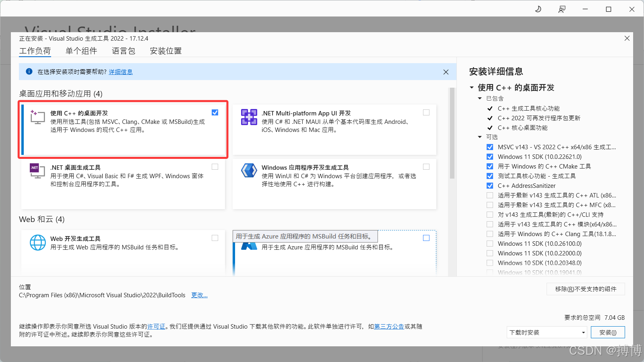Open the feedback icon in title bar
The image size is (644, 362).
561,9
